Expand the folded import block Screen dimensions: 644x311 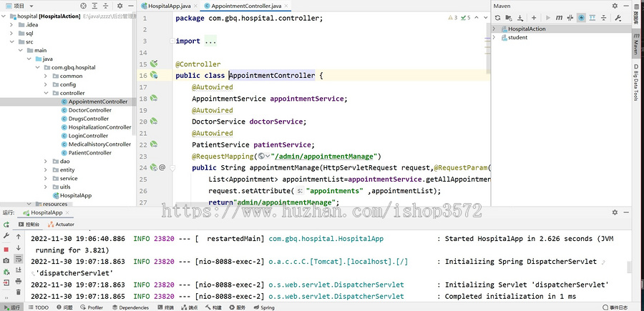[172, 41]
